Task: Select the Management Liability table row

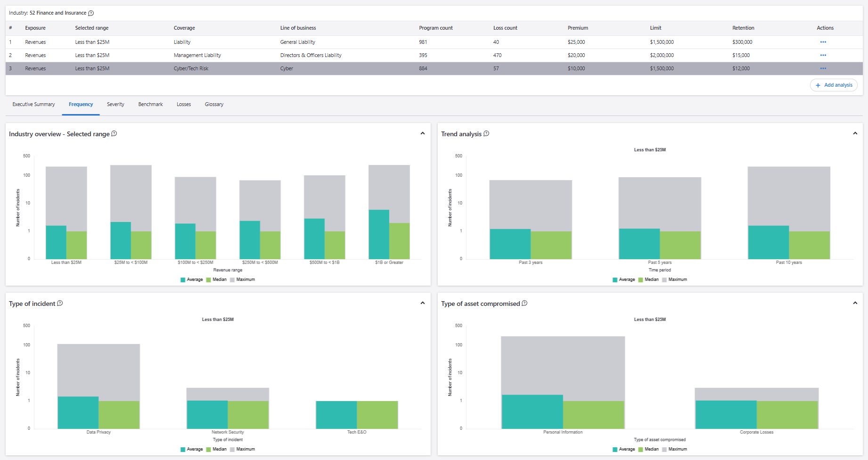Action: (x=434, y=55)
